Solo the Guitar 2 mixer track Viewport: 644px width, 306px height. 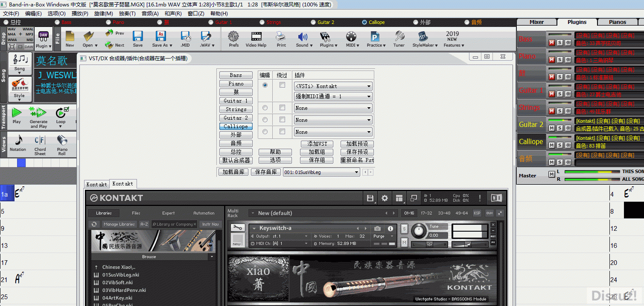pos(560,128)
